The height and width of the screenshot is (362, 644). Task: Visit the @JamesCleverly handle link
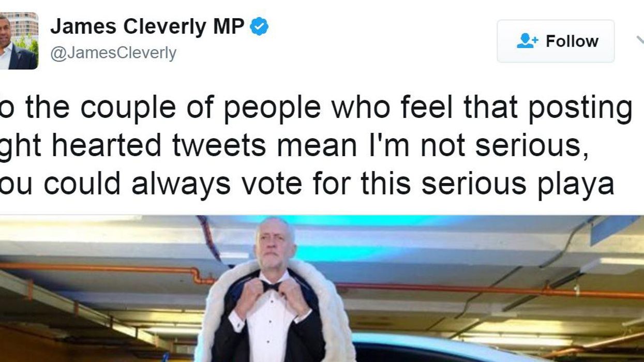pos(113,53)
